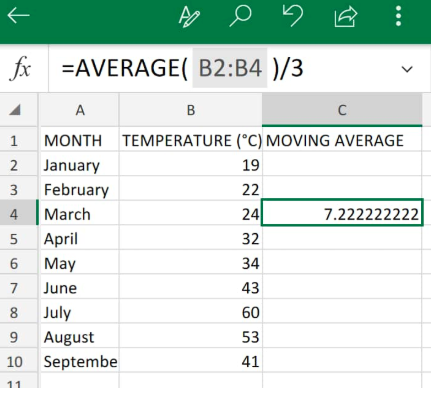432x394 pixels.
Task: Select cell containing 7.222222222
Action: coord(342,213)
